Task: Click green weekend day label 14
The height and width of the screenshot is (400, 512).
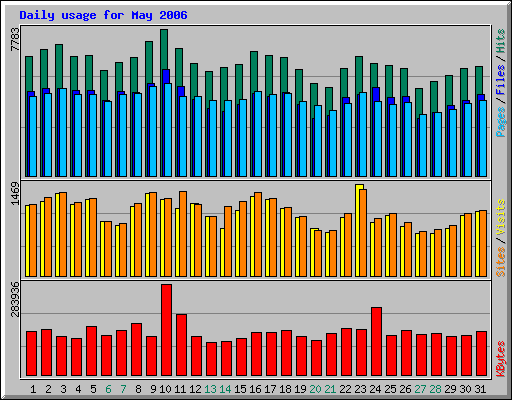Action: (225, 389)
